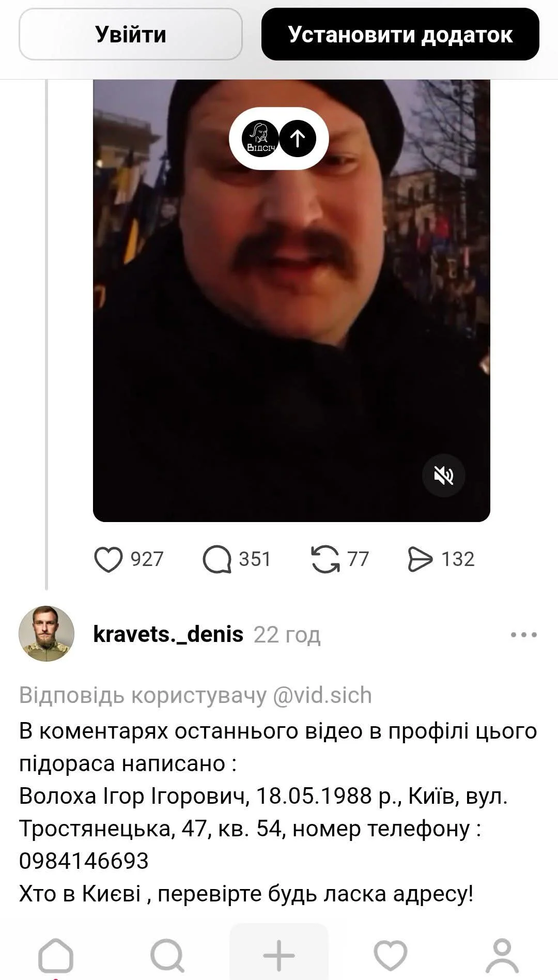This screenshot has height=980, width=558.
Task: Open the @vid.sich mention link
Action: pos(322,695)
